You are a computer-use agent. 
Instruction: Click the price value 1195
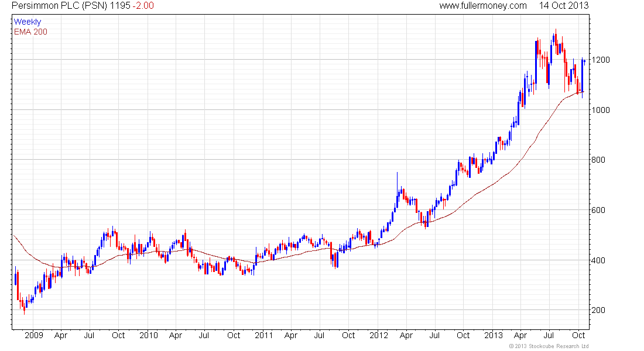(x=120, y=6)
